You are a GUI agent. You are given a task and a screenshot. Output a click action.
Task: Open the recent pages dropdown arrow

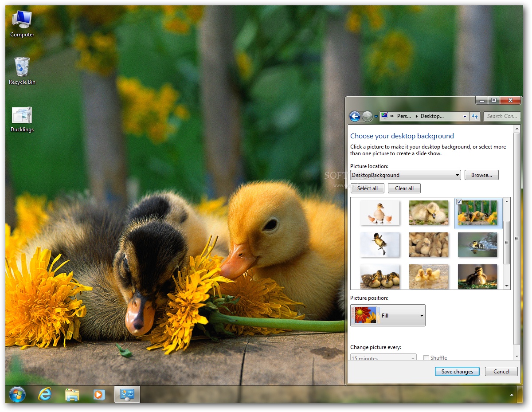pos(376,117)
